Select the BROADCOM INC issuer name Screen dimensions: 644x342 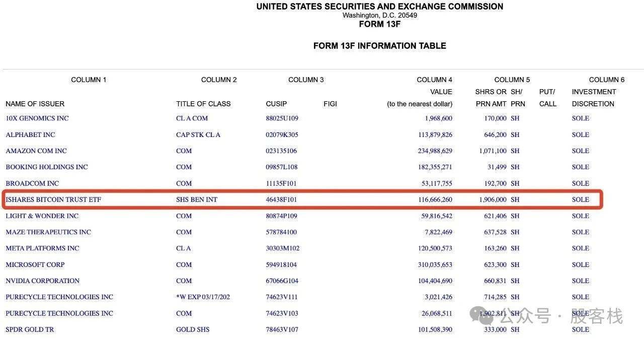[x=32, y=183]
